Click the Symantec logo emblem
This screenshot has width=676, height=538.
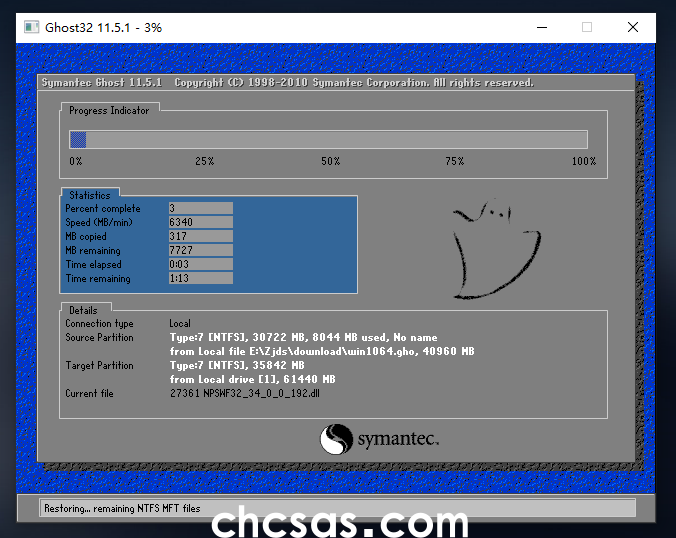pyautogui.click(x=336, y=439)
